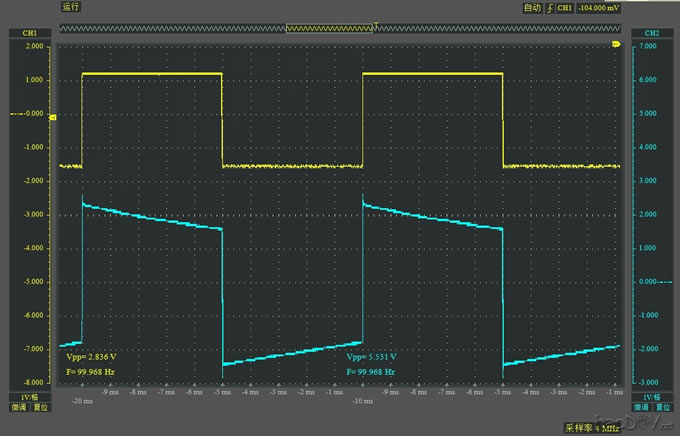This screenshot has height=436, width=680.
Task: Select the CH2 channel header tab
Action: [651, 33]
